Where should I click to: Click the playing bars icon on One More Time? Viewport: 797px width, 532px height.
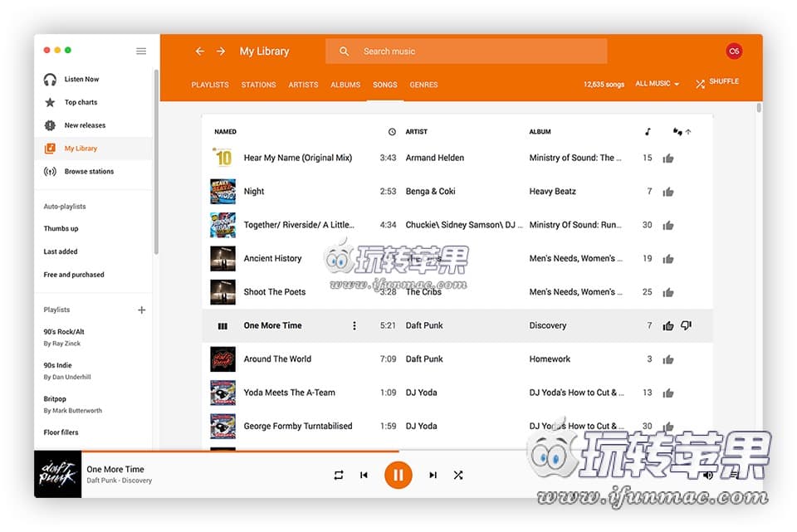(222, 326)
